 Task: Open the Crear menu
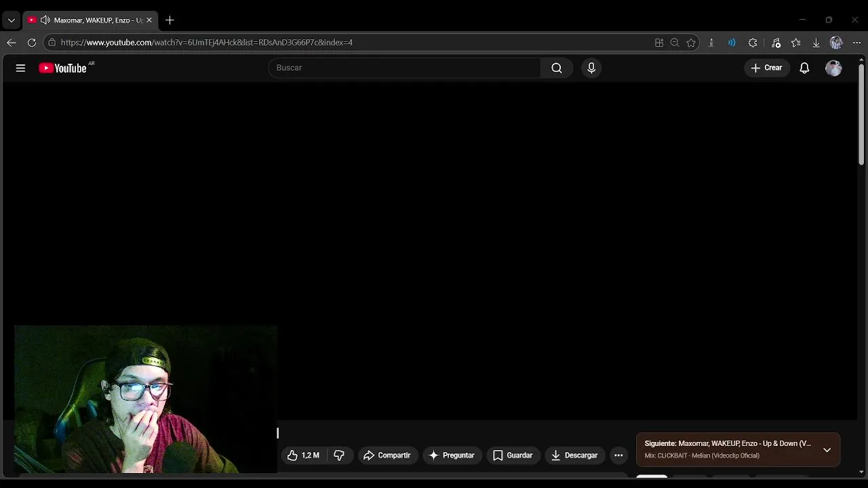click(x=767, y=68)
